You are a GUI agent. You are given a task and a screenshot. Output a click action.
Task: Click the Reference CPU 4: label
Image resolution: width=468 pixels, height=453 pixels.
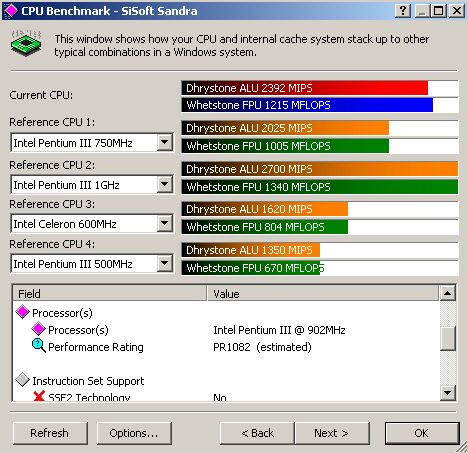[52, 244]
